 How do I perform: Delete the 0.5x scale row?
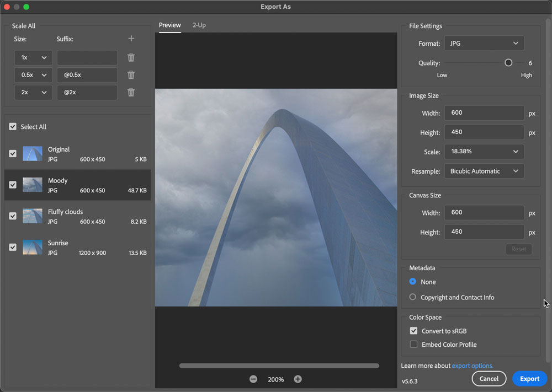pyautogui.click(x=131, y=75)
